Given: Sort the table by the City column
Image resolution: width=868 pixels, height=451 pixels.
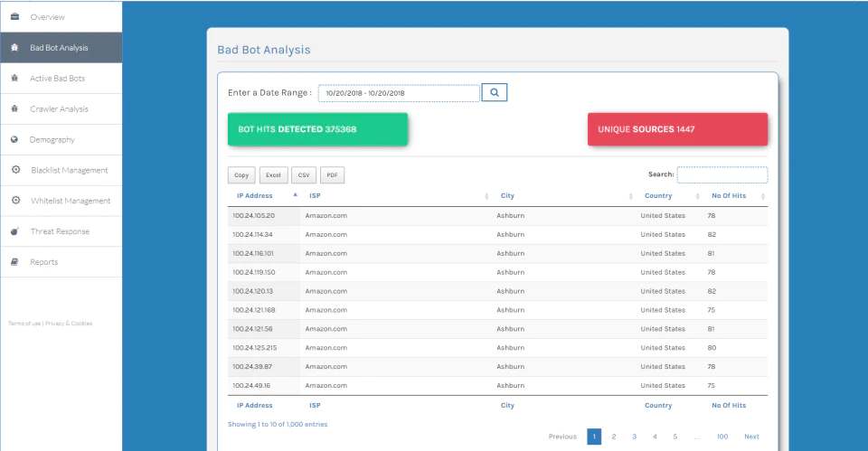Looking at the screenshot, I should (507, 196).
